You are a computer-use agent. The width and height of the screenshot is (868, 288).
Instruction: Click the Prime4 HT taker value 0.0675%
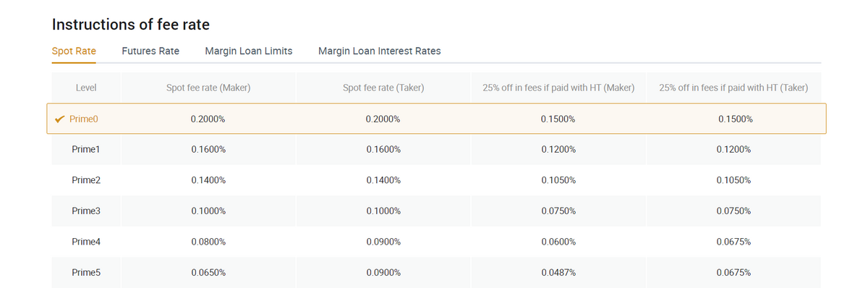coord(733,242)
